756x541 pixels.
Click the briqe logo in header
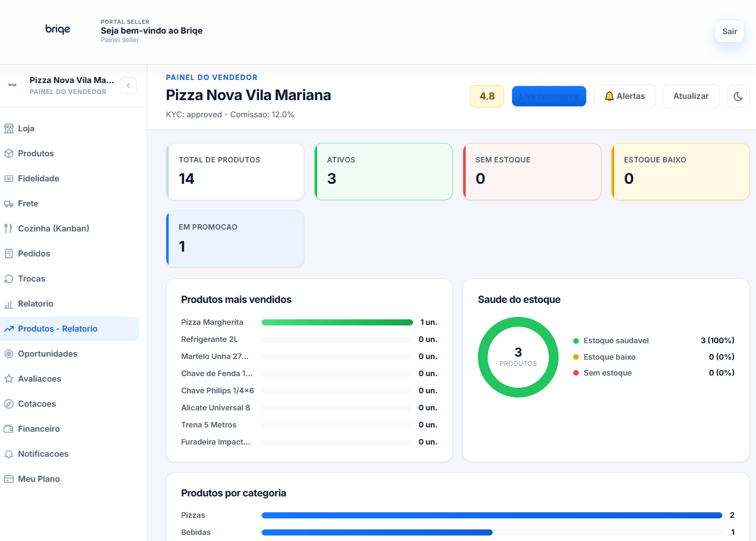tap(58, 29)
